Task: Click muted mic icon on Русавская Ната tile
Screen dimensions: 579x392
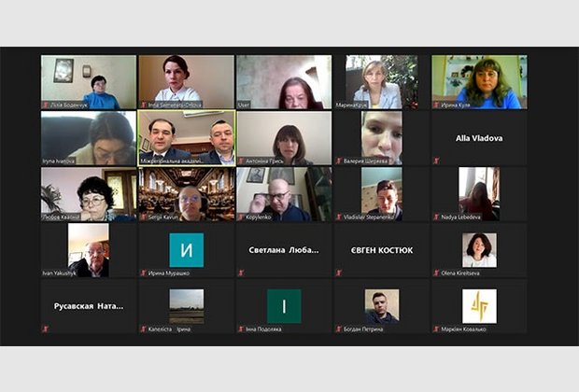Action: coord(46,329)
